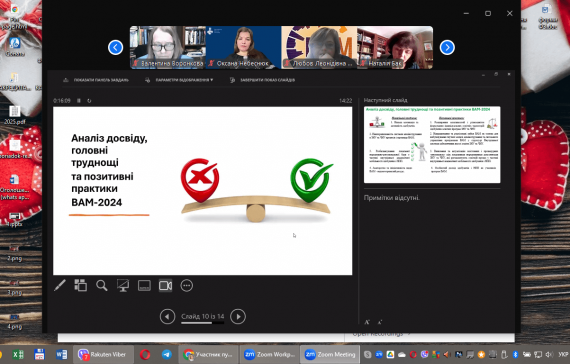Image resolution: width=570 pixels, height=364 pixels.
Task: Click the Google Drive tray icon
Action: coord(390,354)
